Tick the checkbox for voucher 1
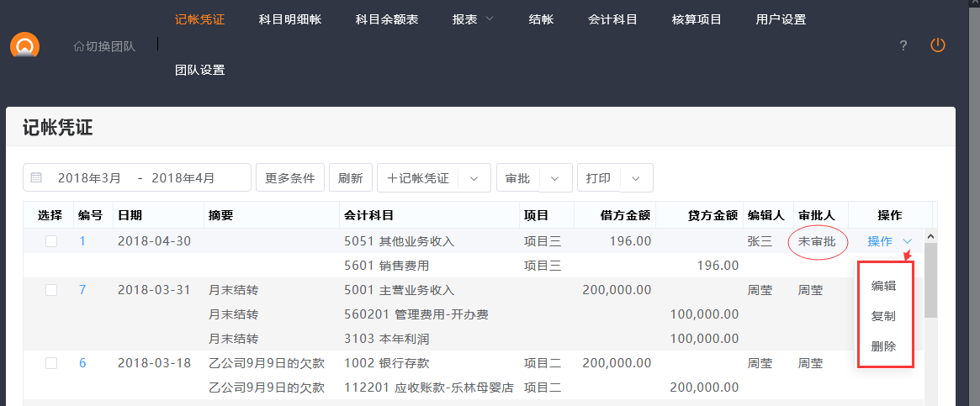 tap(51, 241)
